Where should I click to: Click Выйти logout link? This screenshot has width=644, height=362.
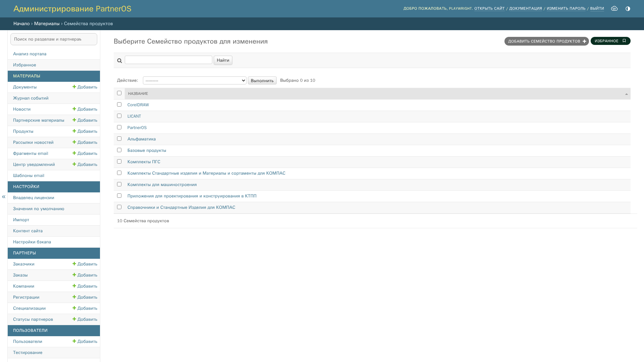597,8
